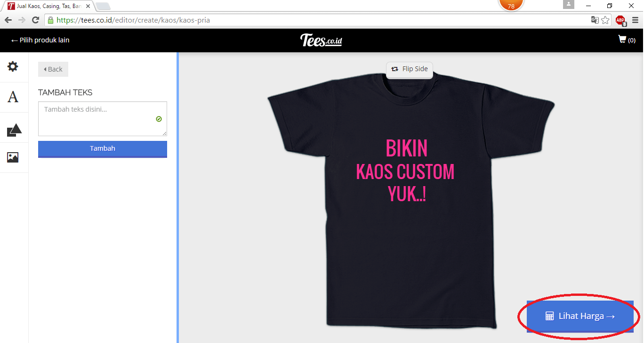Viewport: 644px width, 343px height.
Task: Click the Tees.co.id logo
Action: [322, 40]
